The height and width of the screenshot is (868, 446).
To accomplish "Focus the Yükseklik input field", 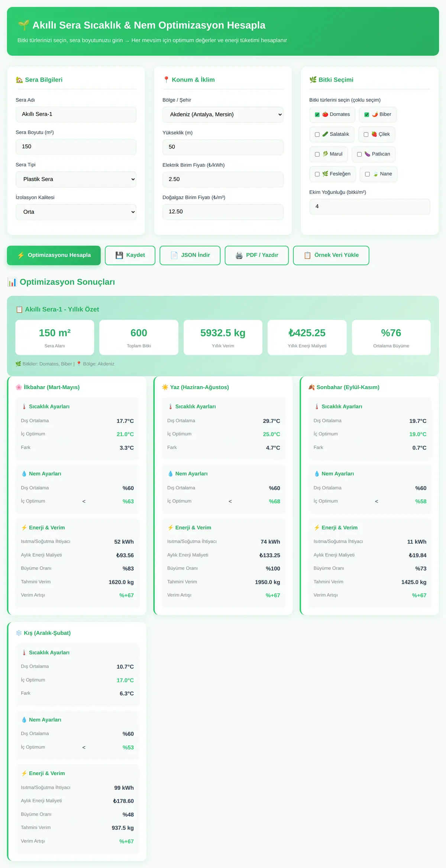I will (223, 147).
